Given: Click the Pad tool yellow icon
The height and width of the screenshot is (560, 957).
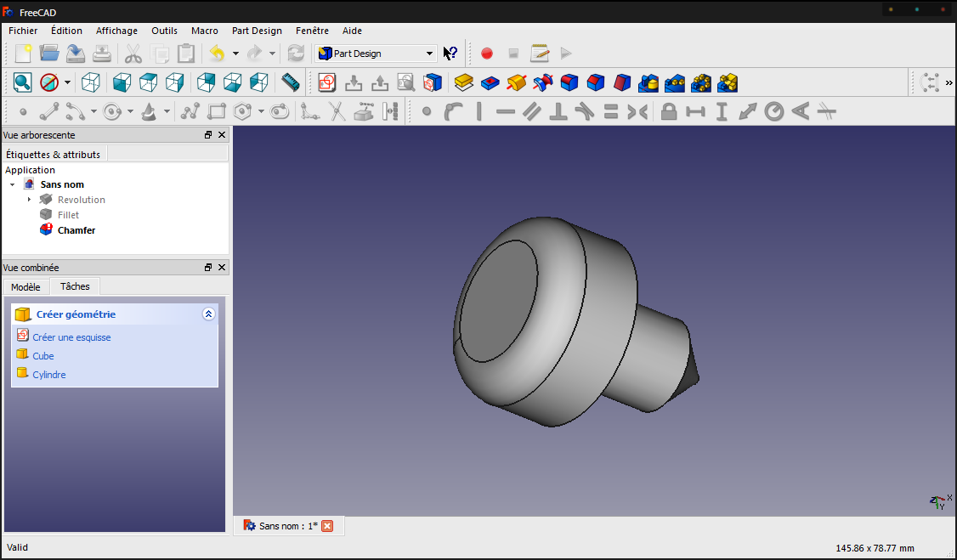Looking at the screenshot, I should pos(464,82).
